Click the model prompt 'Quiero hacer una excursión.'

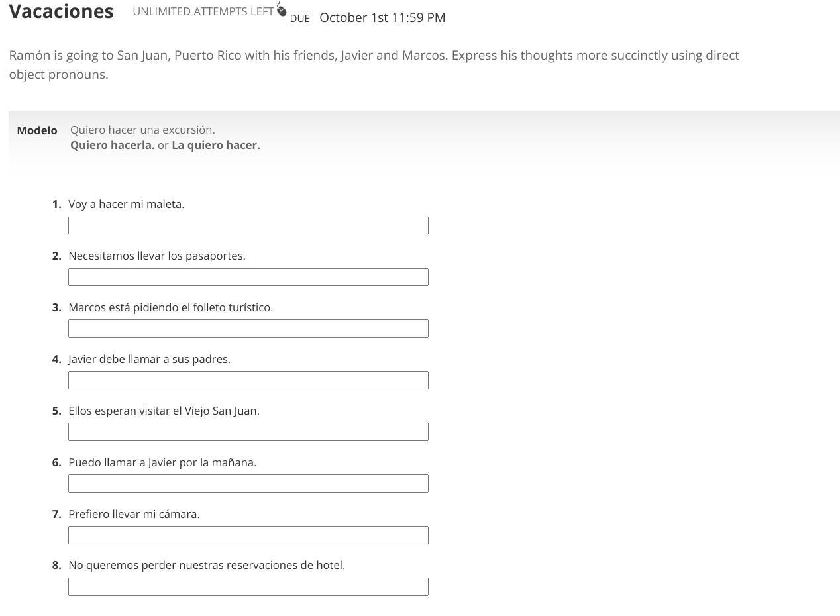142,130
